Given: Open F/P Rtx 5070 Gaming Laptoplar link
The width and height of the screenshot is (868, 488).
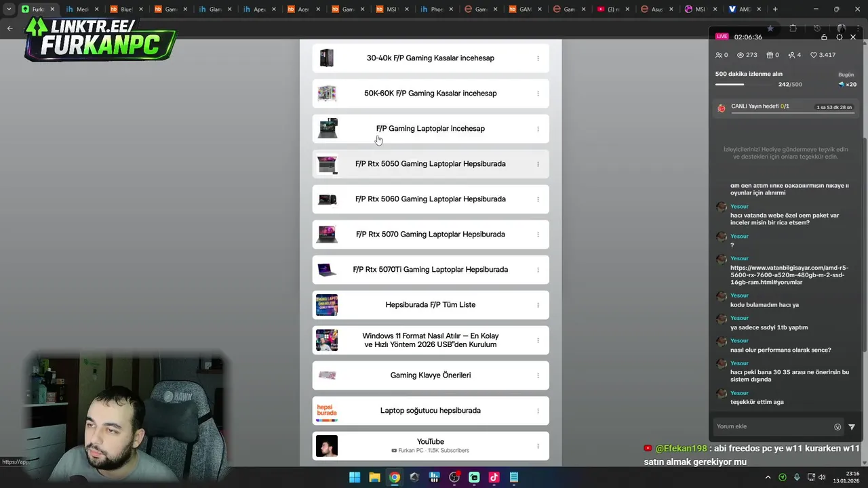Looking at the screenshot, I should coord(430,235).
